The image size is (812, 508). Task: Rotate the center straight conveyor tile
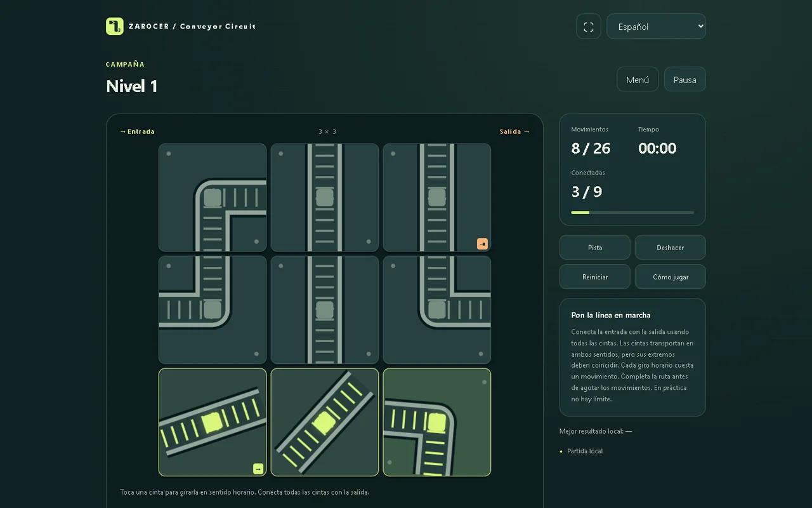(x=325, y=310)
